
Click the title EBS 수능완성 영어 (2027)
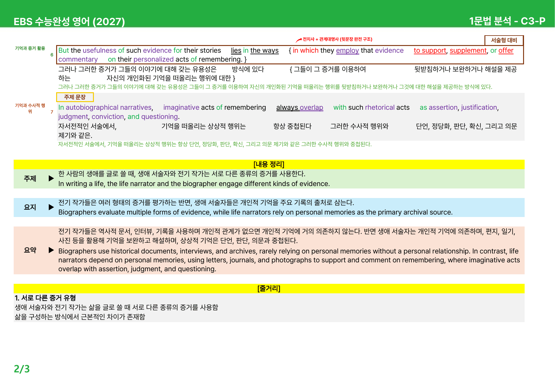click(x=69, y=21)
